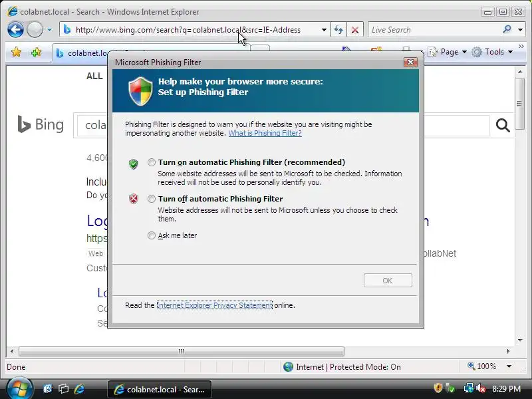The width and height of the screenshot is (532, 399).
Task: Click the vertical scrollbar up arrow
Action: 520,72
